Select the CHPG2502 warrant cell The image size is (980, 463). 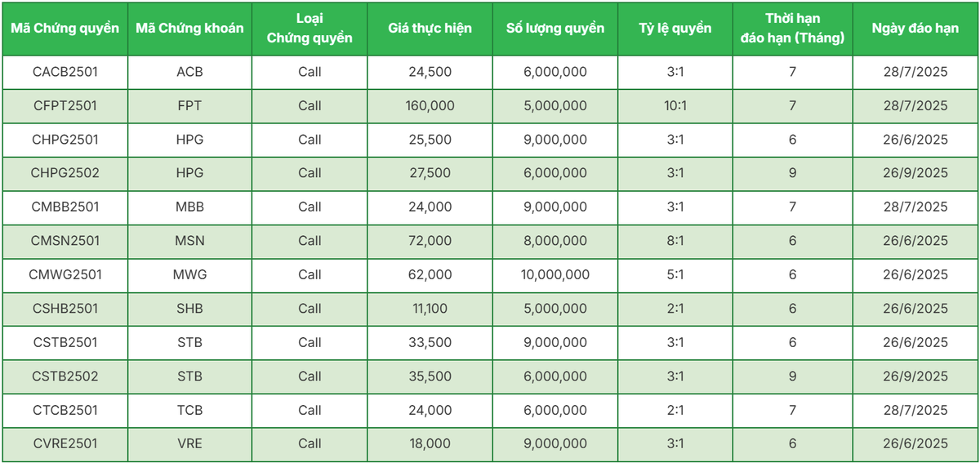coord(65,173)
